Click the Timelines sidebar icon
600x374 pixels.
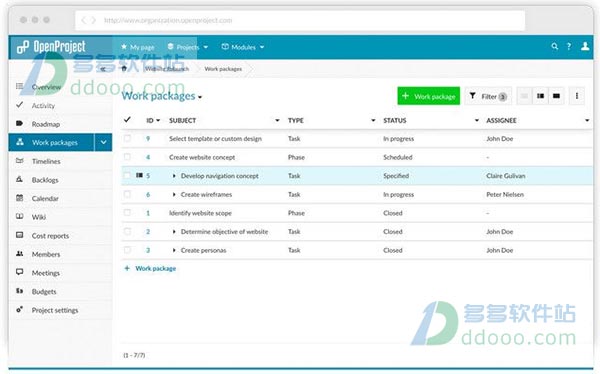click(x=20, y=161)
